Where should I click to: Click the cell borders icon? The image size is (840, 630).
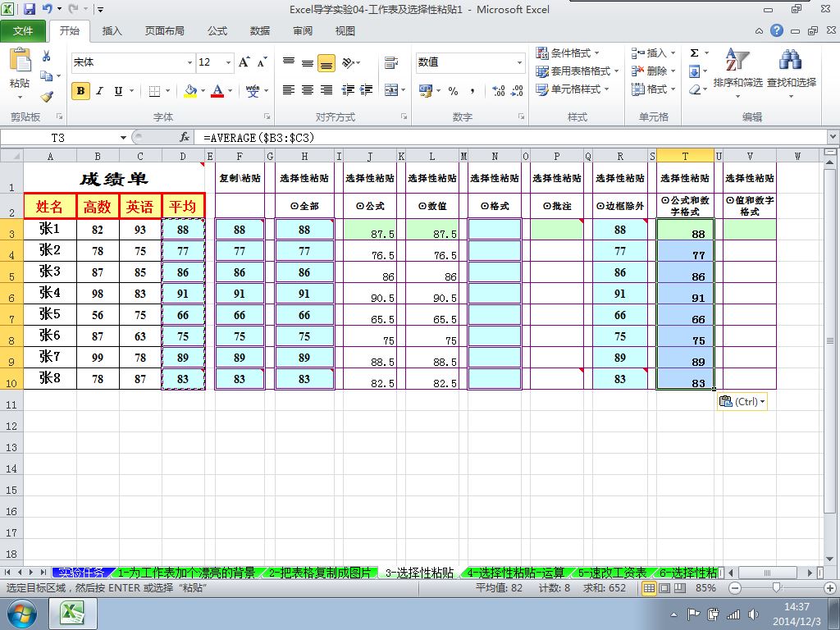point(154,91)
